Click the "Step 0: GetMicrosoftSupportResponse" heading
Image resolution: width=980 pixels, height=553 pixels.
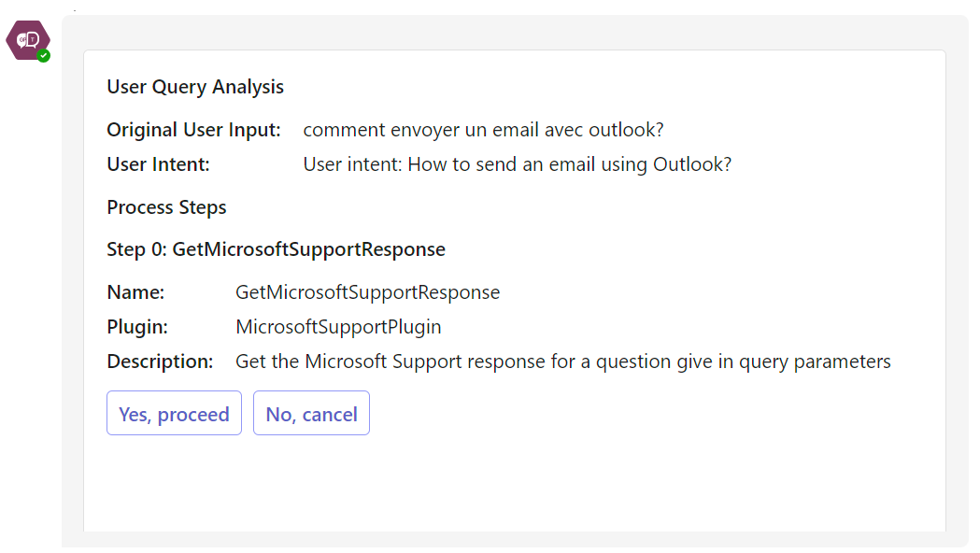tap(276, 249)
